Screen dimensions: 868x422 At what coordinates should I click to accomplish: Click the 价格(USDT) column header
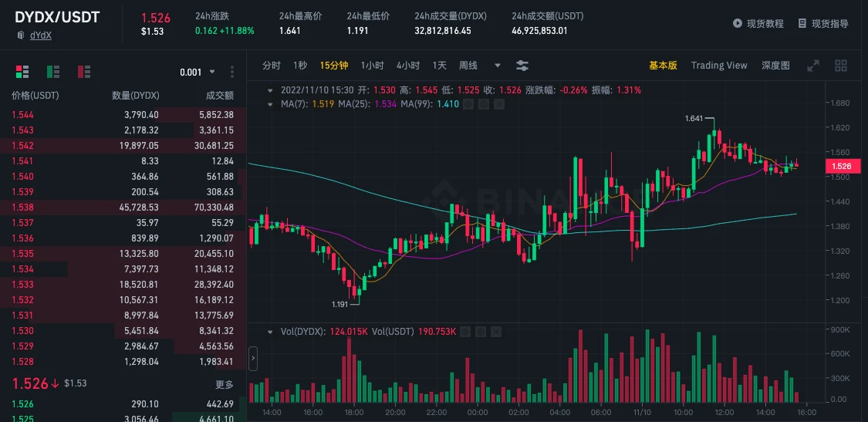35,95
